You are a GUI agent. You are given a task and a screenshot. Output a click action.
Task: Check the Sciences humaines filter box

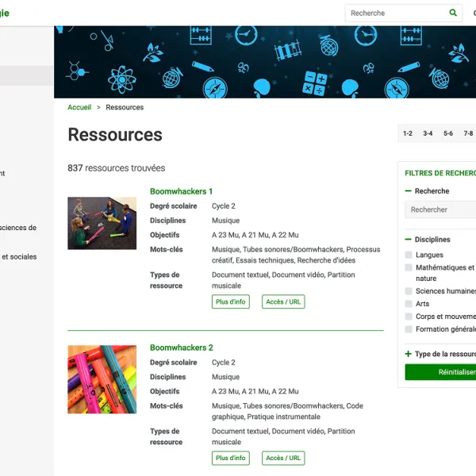pos(409,291)
